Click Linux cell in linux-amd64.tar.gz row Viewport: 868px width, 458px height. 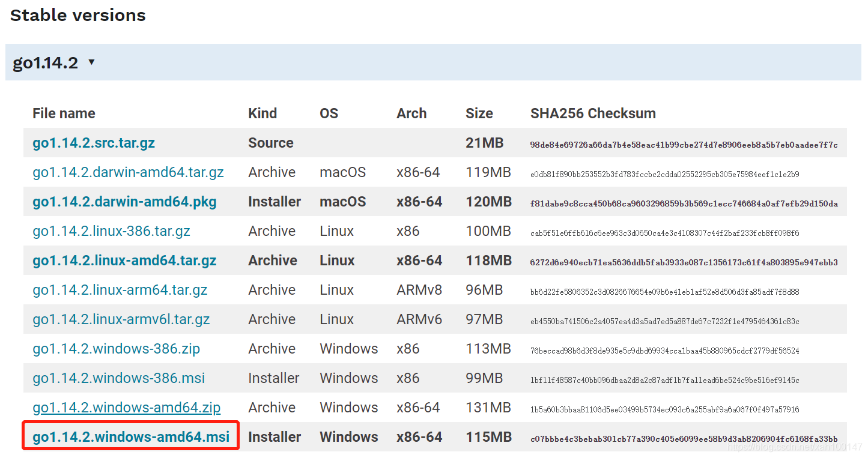pyautogui.click(x=337, y=261)
